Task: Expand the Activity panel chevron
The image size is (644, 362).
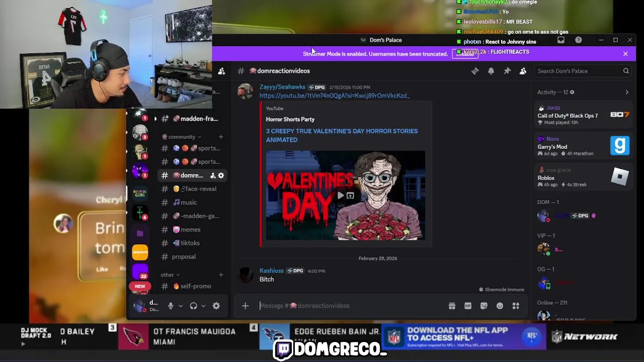Action: (x=627, y=92)
